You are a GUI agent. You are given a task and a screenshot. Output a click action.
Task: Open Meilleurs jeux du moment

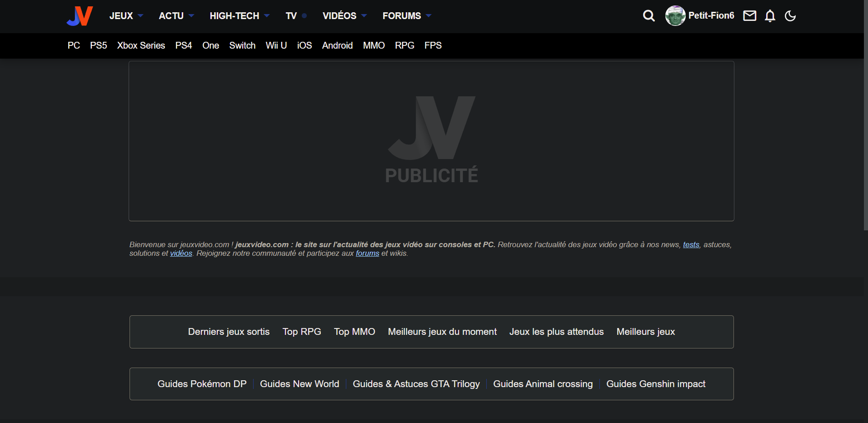pos(442,332)
